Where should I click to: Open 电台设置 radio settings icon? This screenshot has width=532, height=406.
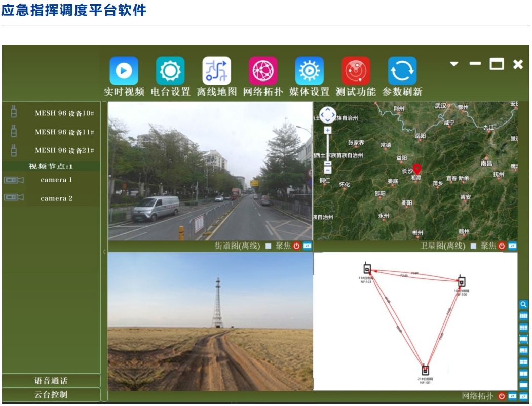170,71
